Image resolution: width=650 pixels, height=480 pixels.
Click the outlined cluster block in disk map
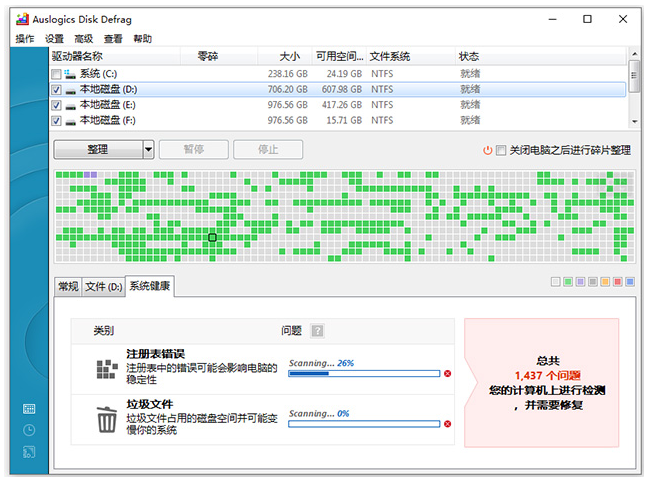(212, 238)
